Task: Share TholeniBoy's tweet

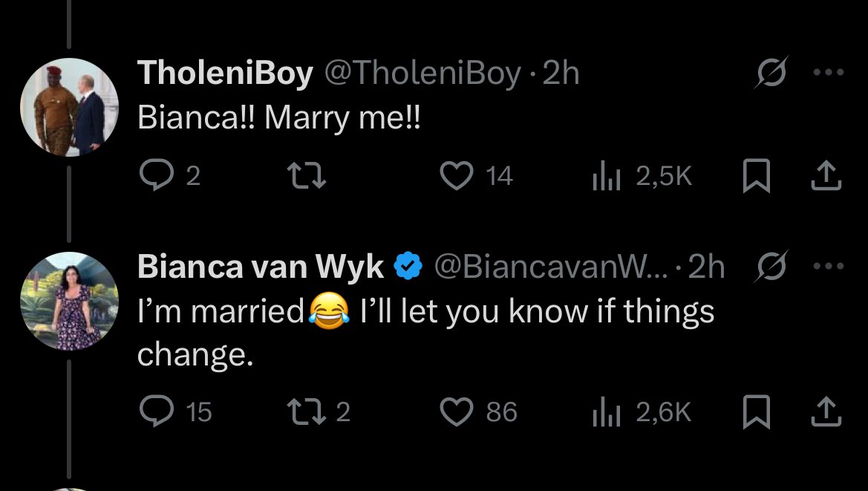Action: [x=826, y=175]
